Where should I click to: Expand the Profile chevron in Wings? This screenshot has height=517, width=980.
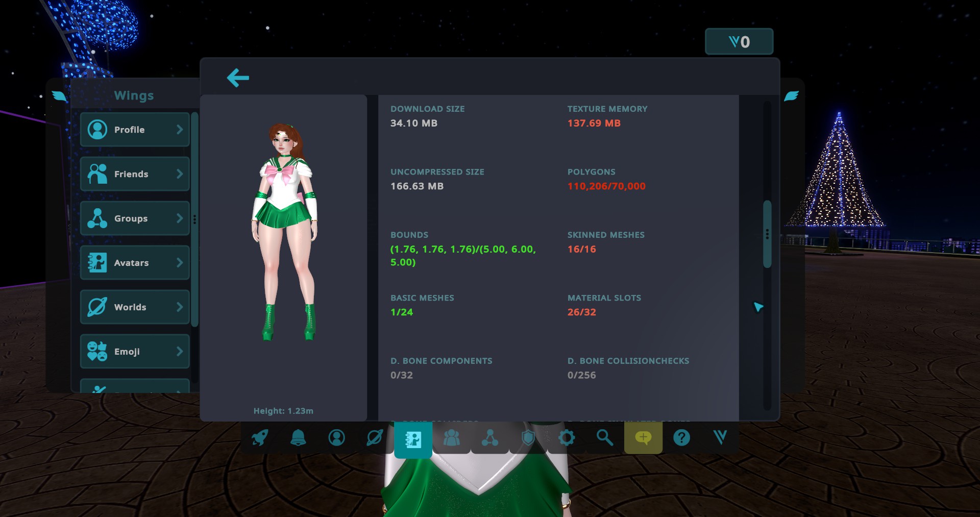(180, 130)
